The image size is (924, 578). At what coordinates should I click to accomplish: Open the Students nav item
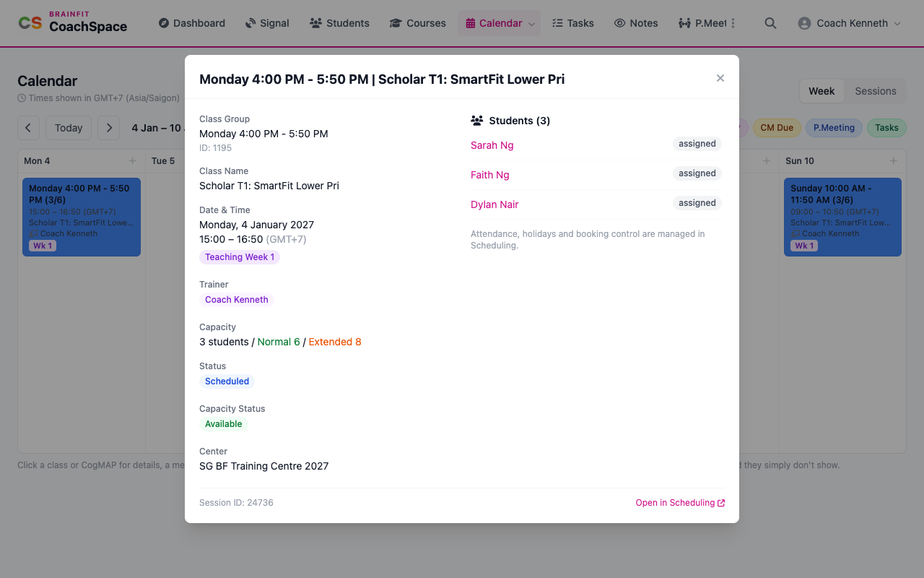(x=339, y=23)
